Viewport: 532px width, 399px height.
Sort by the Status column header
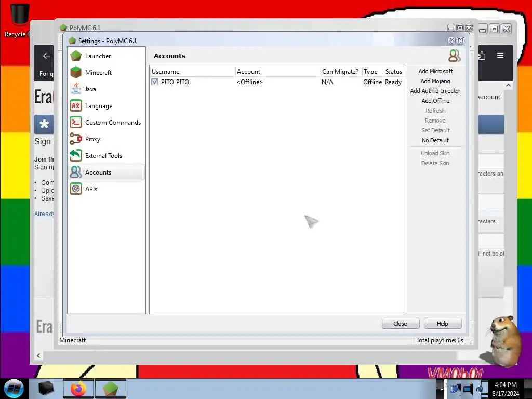394,72
